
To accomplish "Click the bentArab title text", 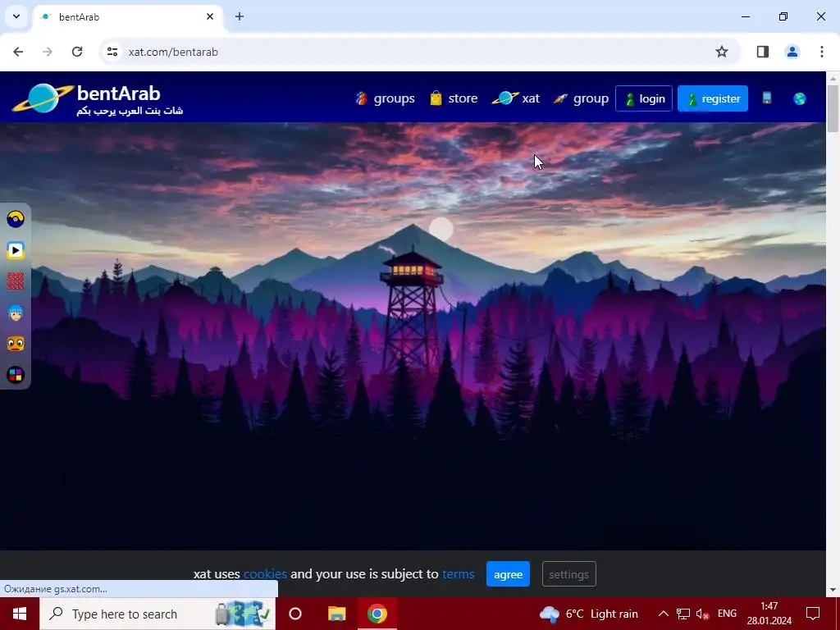I will pyautogui.click(x=118, y=94).
